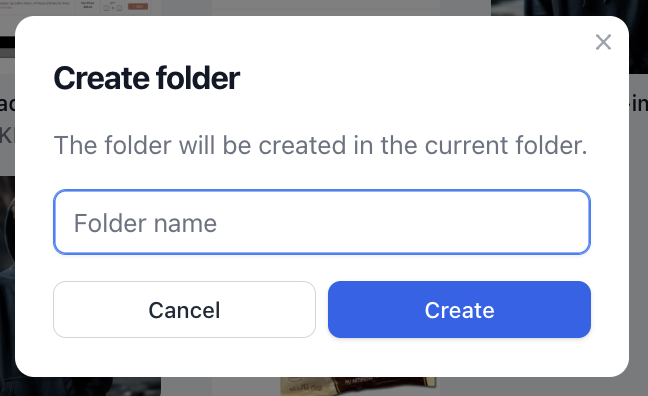Click the cut-off text at right edge

point(639,104)
